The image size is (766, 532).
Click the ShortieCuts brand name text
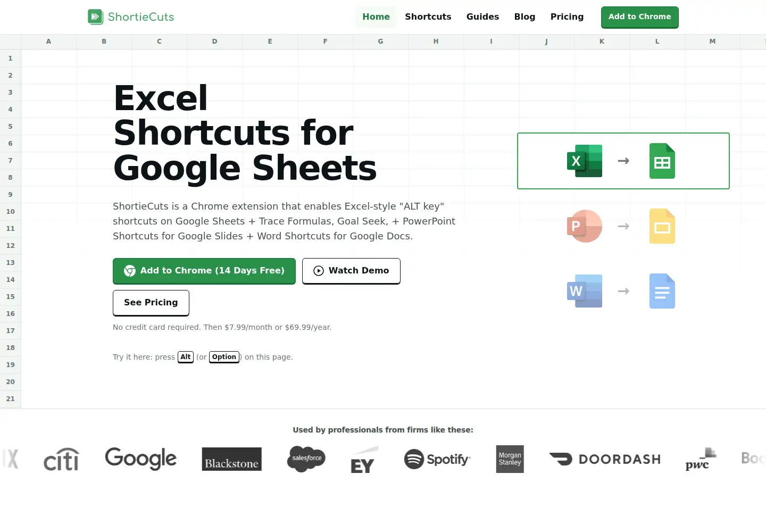pos(141,17)
